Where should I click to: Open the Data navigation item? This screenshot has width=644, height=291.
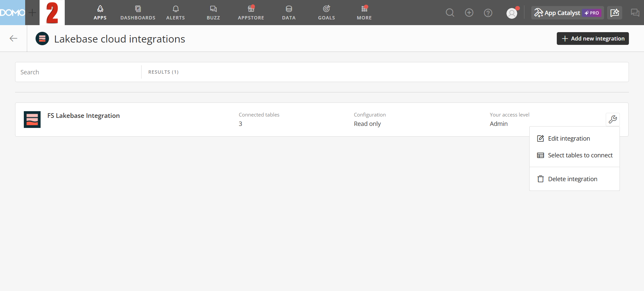pyautogui.click(x=289, y=13)
